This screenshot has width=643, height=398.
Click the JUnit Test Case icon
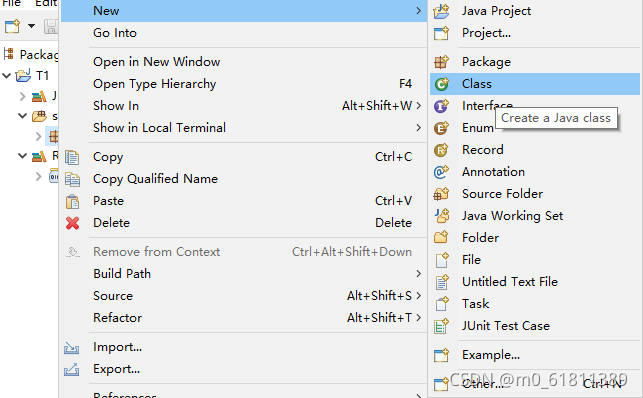coord(441,326)
